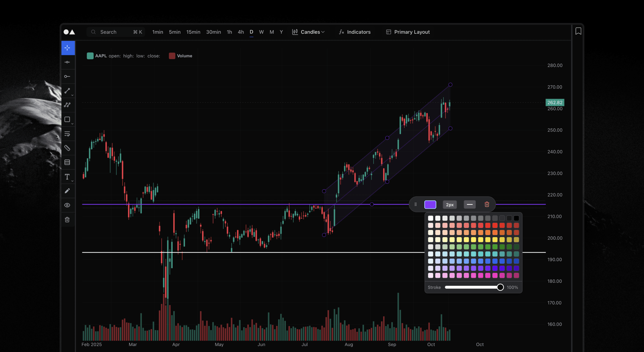Toggle the Volume indicator legend swatch

coord(172,56)
